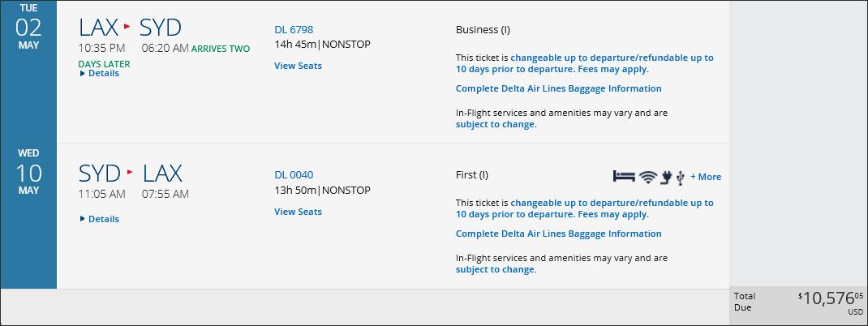This screenshot has width=868, height=326.
Task: Click the lie-flat bed amenity icon
Action: [x=624, y=177]
